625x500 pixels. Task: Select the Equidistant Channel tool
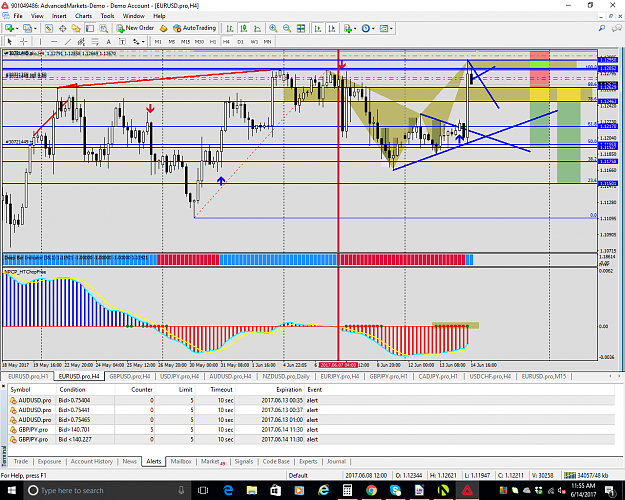coord(81,41)
